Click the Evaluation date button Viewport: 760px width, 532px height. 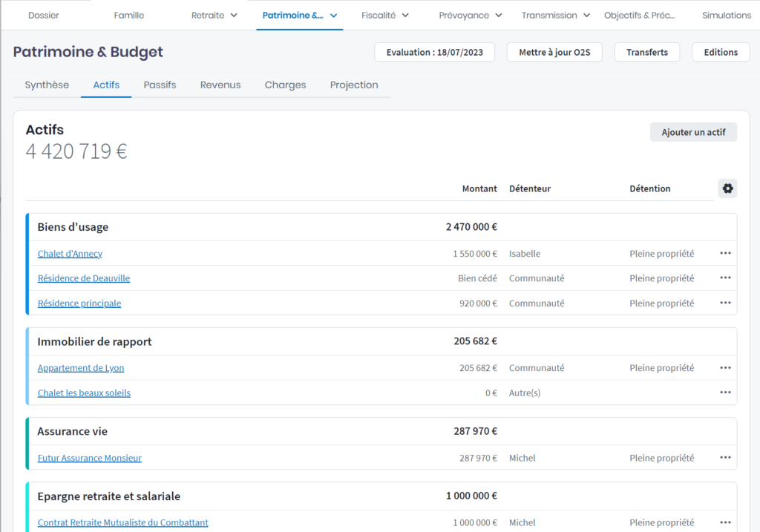click(434, 52)
